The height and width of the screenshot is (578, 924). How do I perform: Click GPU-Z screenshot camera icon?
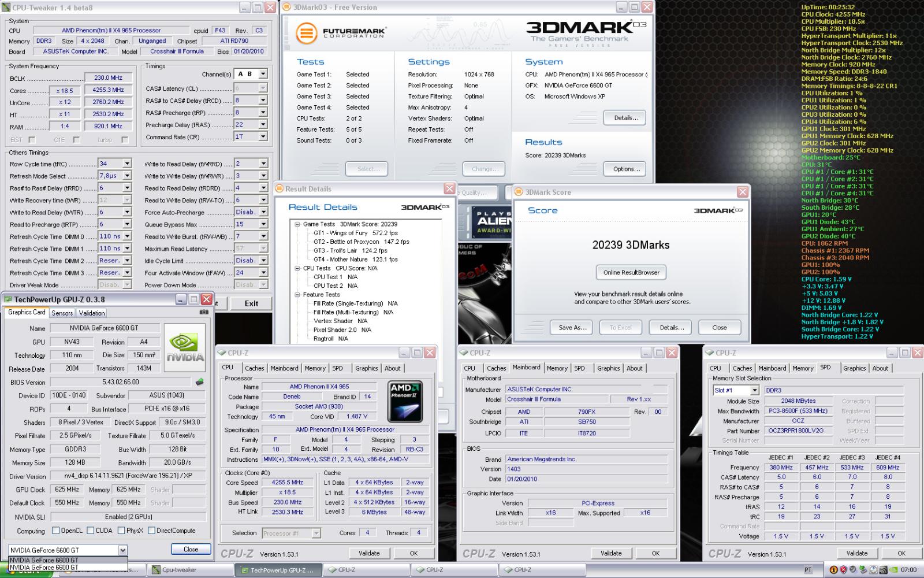coord(204,312)
